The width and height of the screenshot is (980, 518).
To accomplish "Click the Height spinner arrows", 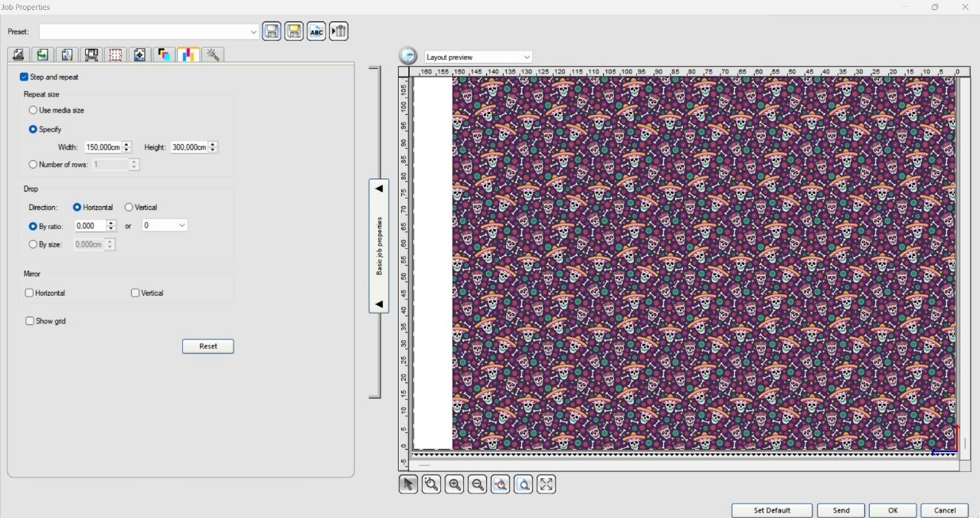I will [213, 147].
